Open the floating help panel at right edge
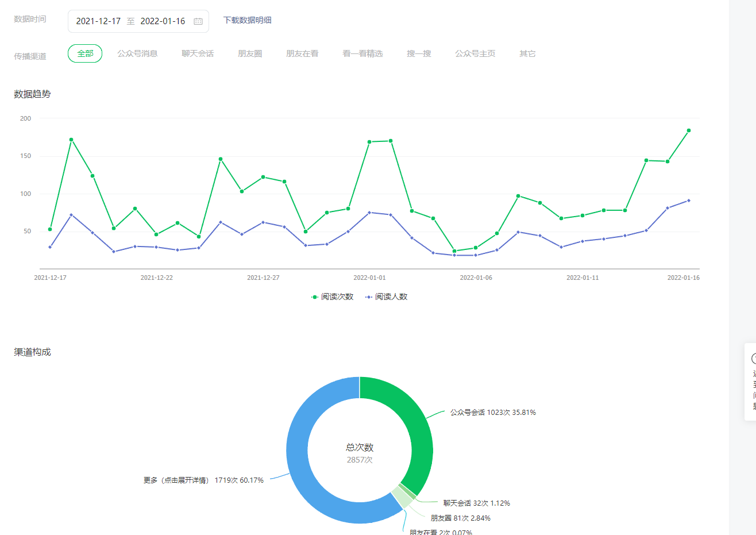 click(x=751, y=382)
